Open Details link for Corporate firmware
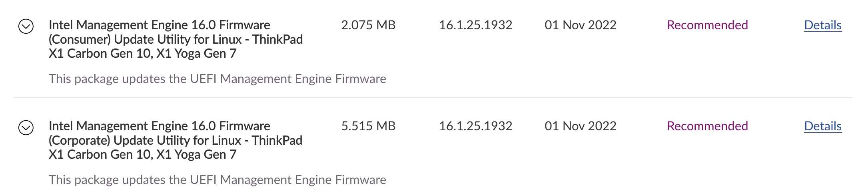 click(822, 126)
